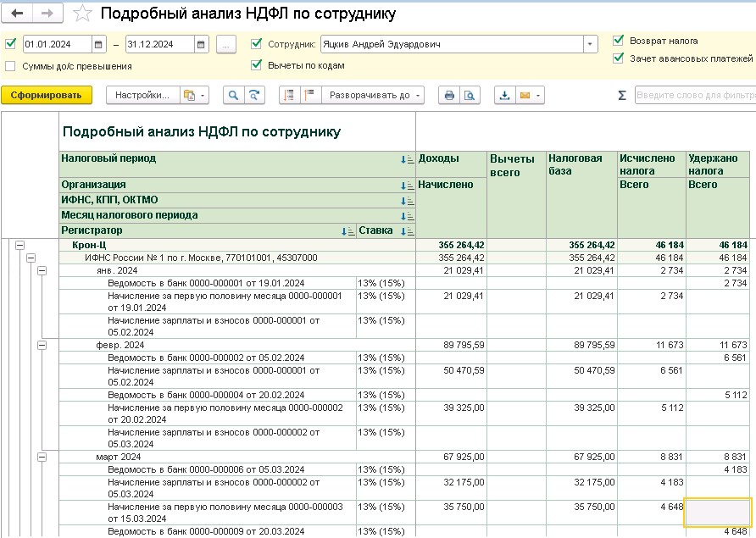Click the Sigma sum icon
The width and height of the screenshot is (756, 538).
622,95
